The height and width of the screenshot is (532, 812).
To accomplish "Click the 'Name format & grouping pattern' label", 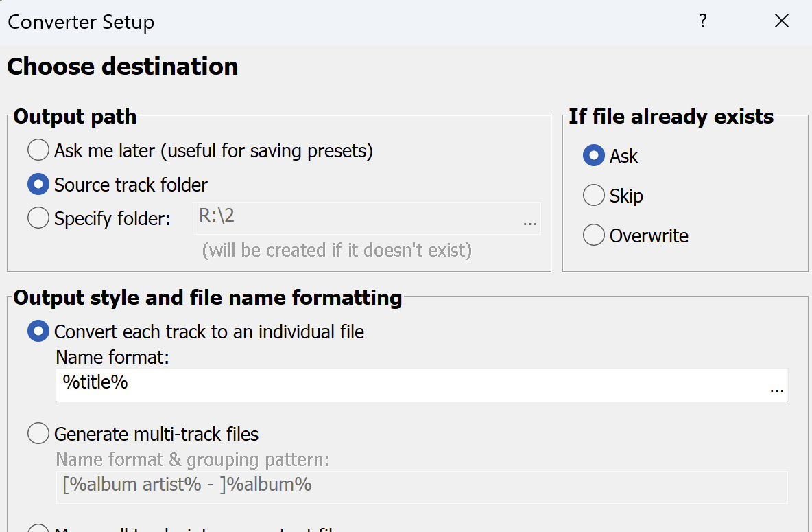I will point(192,459).
